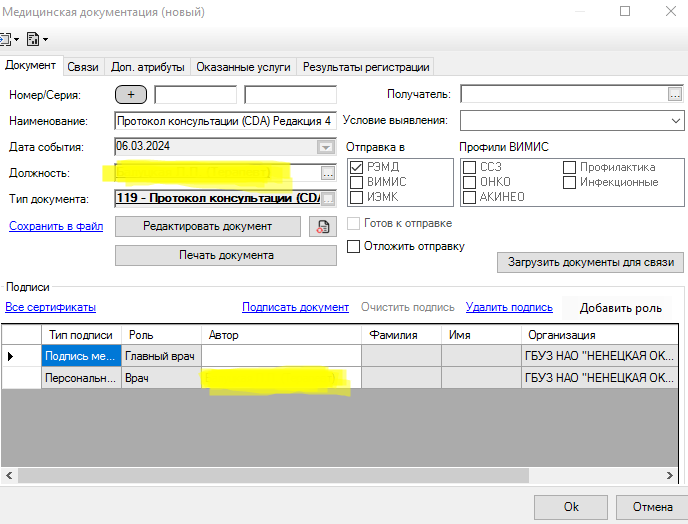Click the Сохранить в файл link
The width and height of the screenshot is (688, 524).
coord(56,226)
